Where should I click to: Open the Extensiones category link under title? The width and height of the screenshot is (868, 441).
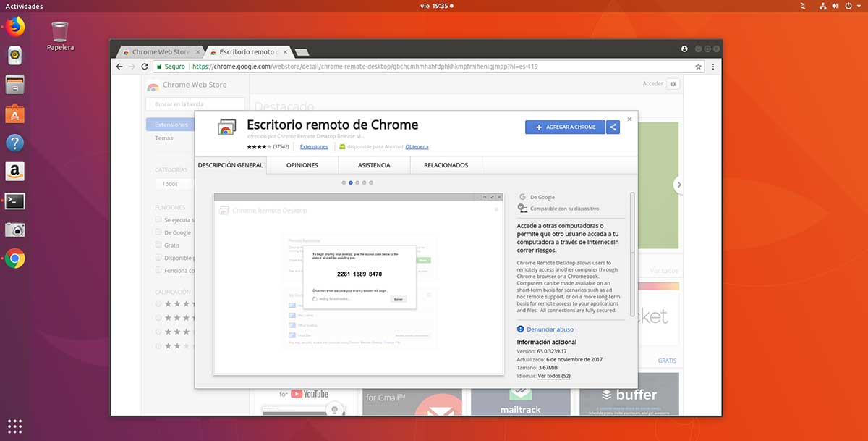(x=314, y=146)
